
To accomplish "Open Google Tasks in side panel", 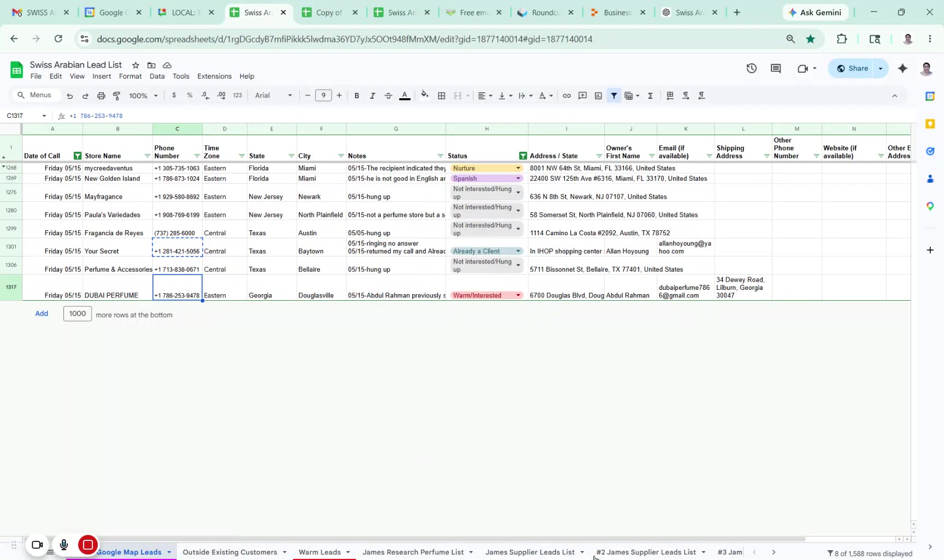I will (x=930, y=151).
